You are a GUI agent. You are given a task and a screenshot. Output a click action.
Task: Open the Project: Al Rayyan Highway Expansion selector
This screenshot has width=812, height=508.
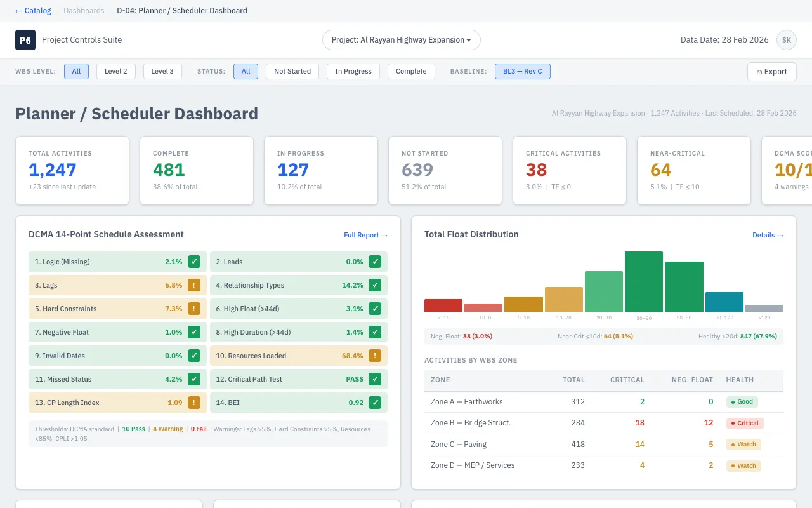point(401,39)
